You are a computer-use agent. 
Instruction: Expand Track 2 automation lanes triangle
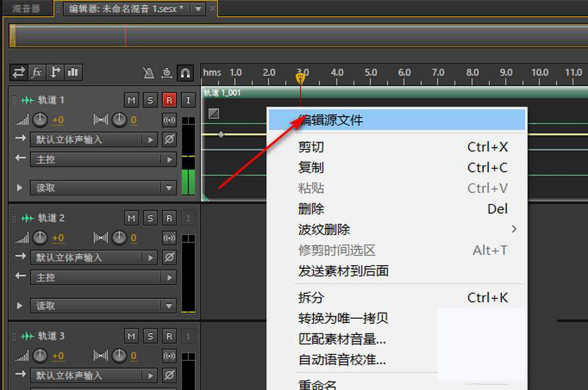(20, 306)
